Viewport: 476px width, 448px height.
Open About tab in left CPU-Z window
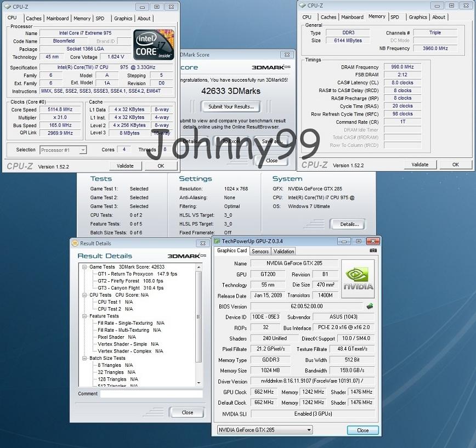click(144, 18)
